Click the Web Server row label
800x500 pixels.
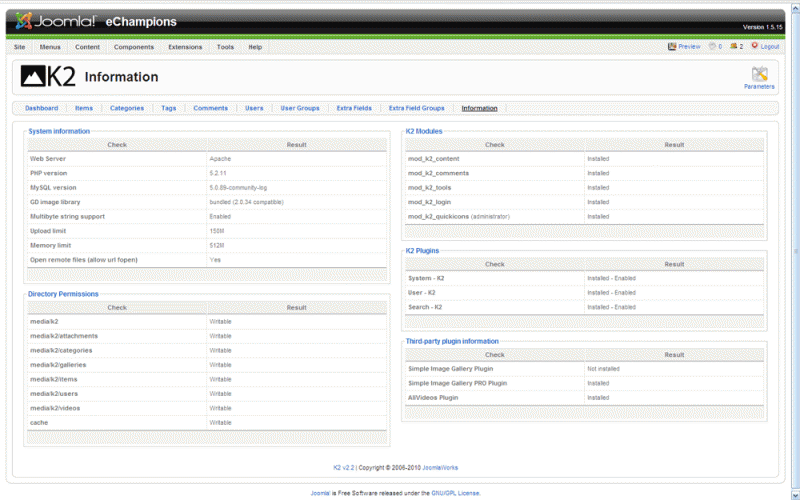click(x=48, y=159)
